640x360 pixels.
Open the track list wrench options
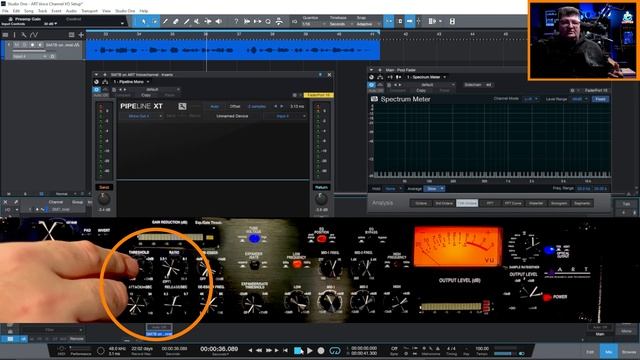tap(24, 35)
